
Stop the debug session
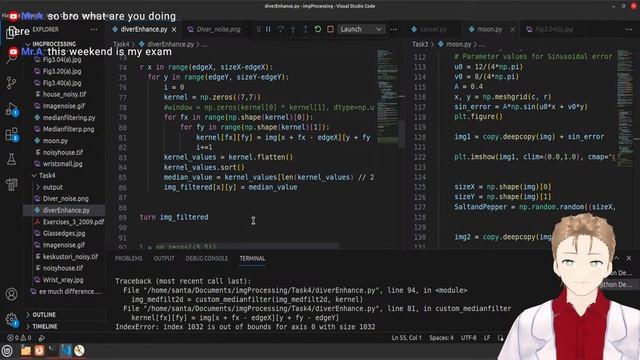(x=330, y=29)
